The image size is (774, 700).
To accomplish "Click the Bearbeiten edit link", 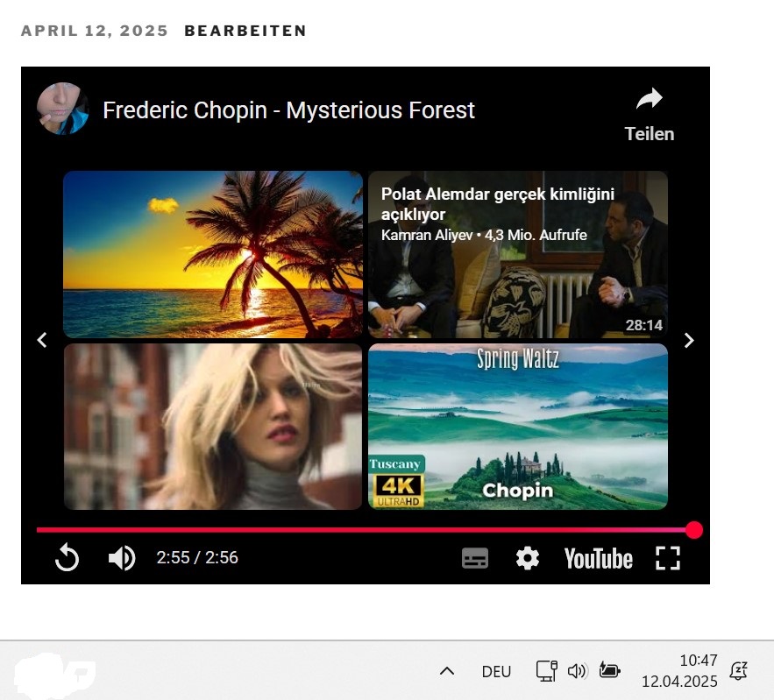I will 245,31.
